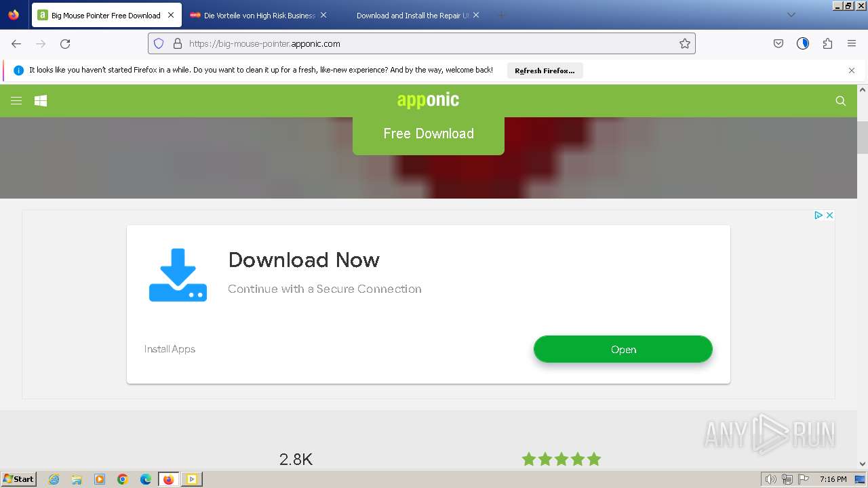The width and height of the screenshot is (868, 488).
Task: Open Windows Media Player from taskbar
Action: coord(100,479)
